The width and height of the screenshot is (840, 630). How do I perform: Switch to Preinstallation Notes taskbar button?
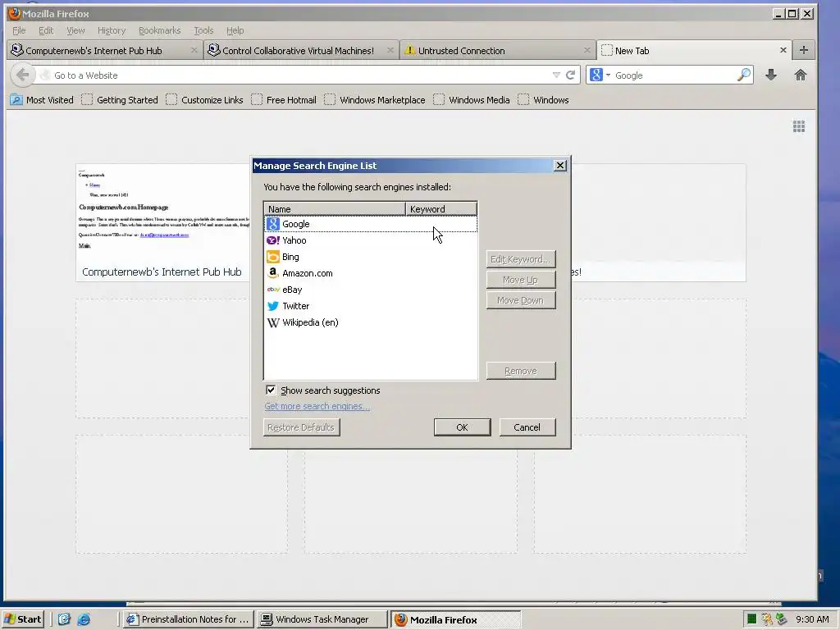click(x=188, y=619)
